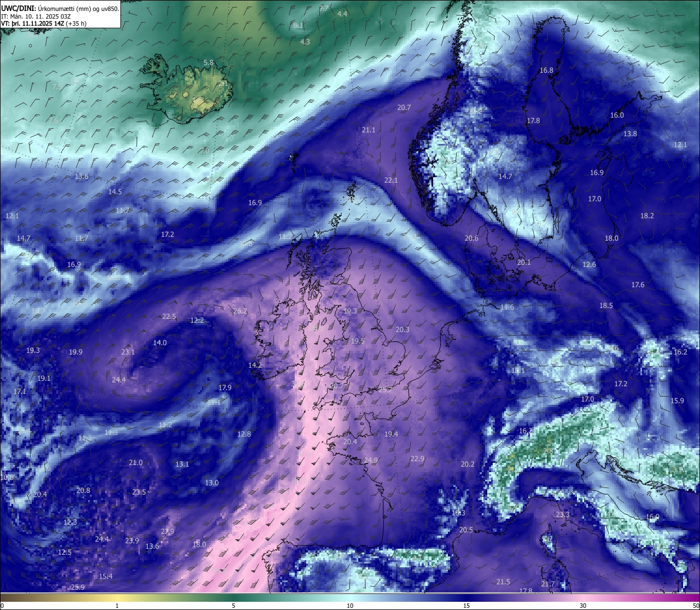Click the 21.5 value on the map
The height and width of the screenshot is (610, 700).
(503, 582)
